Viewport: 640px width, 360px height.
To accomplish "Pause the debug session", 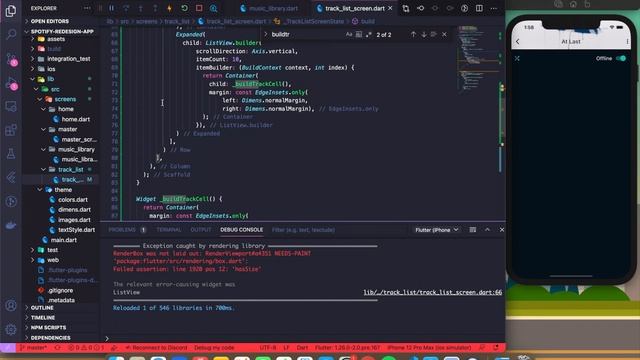I will coord(111,8).
